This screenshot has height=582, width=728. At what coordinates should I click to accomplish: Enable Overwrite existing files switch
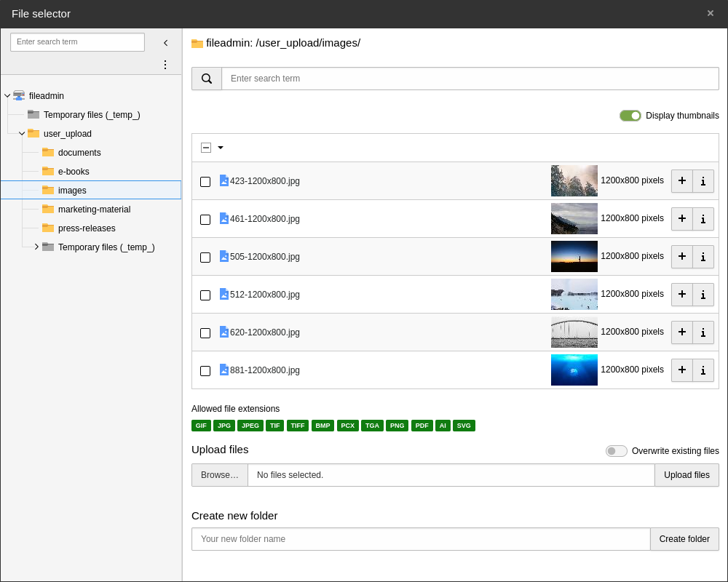click(616, 451)
